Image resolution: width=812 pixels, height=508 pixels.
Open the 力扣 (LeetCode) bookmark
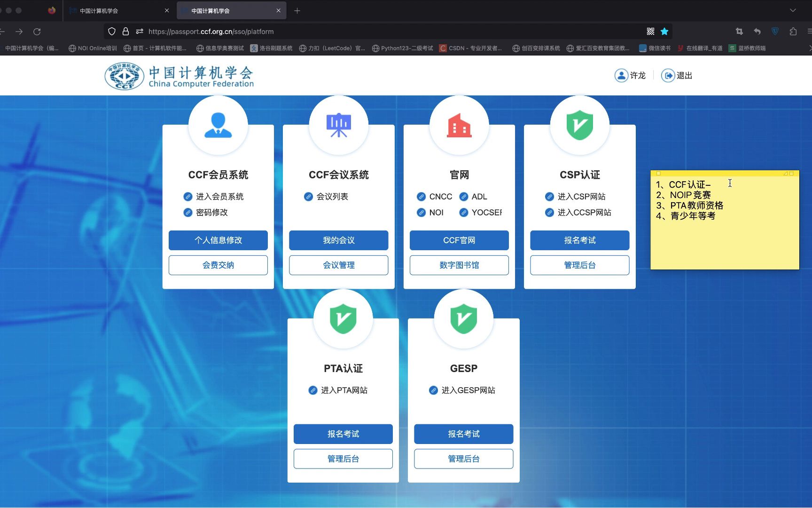332,48
